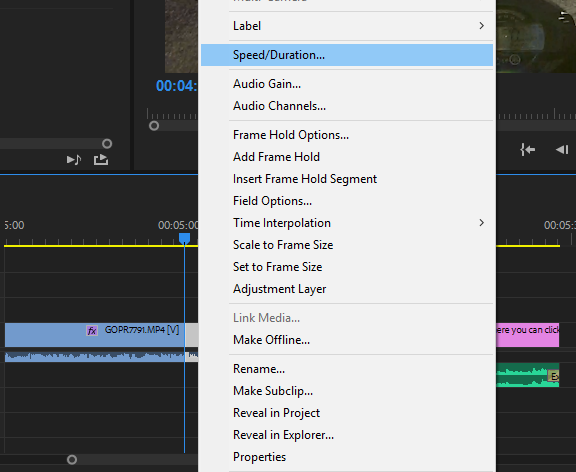The height and width of the screenshot is (472, 576).
Task: Click Make Subclip... entry
Action: tap(347, 391)
